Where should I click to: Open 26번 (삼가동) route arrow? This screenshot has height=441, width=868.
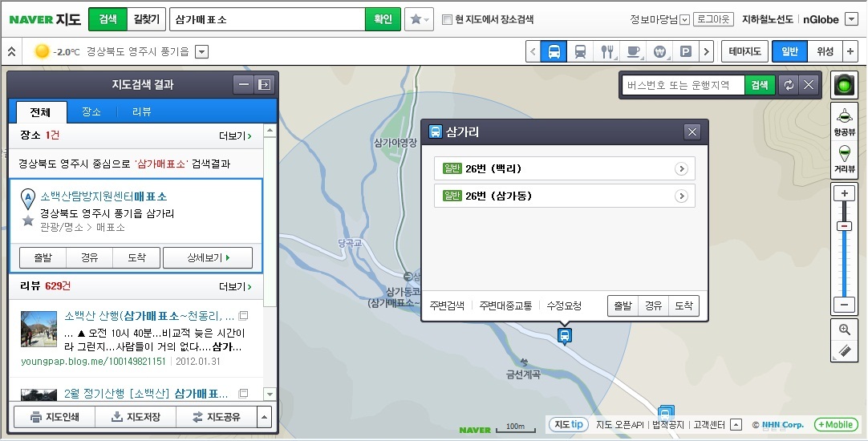[681, 196]
